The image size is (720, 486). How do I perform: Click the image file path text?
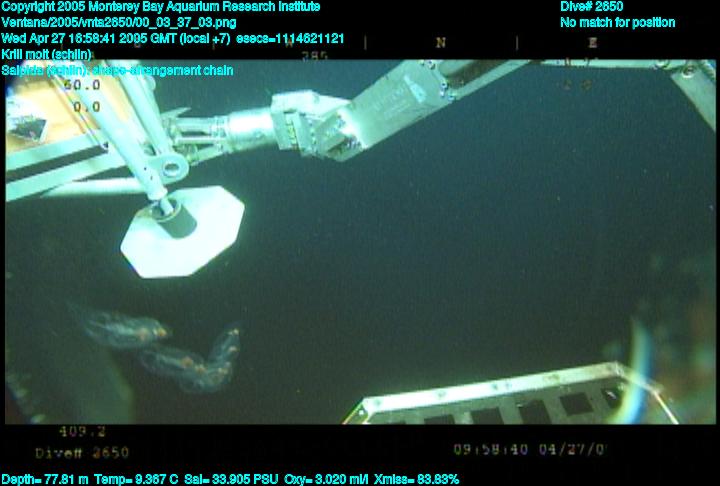click(x=119, y=22)
